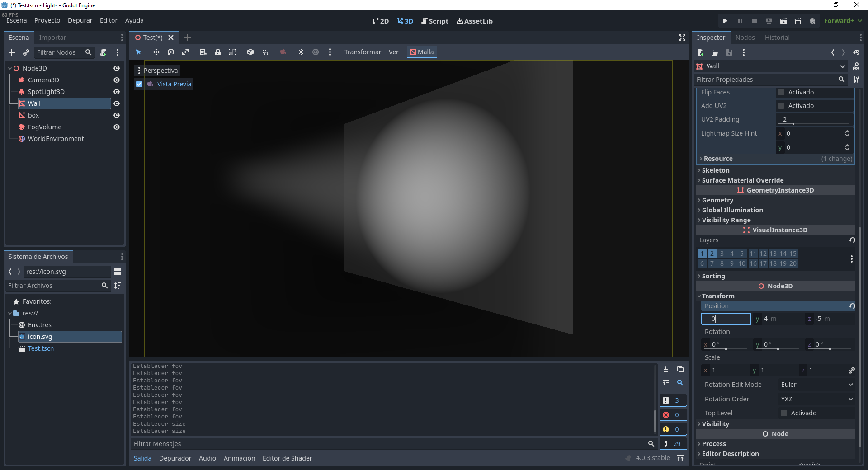Screen dimensions: 868x470
Task: Toggle visibility of Camera3D node
Action: [x=117, y=80]
